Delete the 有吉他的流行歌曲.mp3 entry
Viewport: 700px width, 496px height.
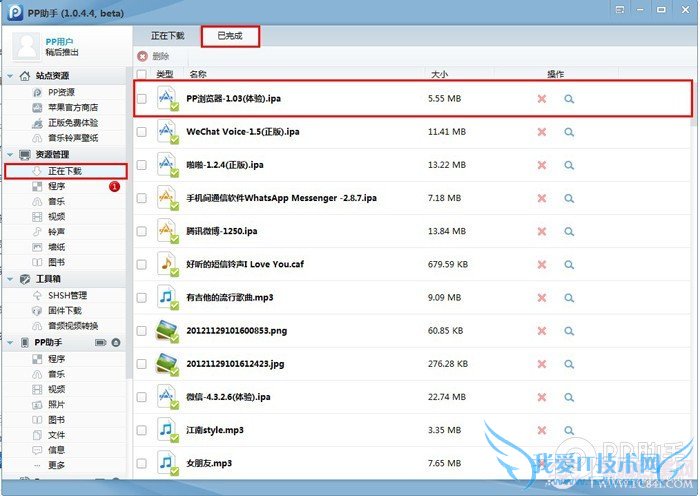[x=542, y=297]
